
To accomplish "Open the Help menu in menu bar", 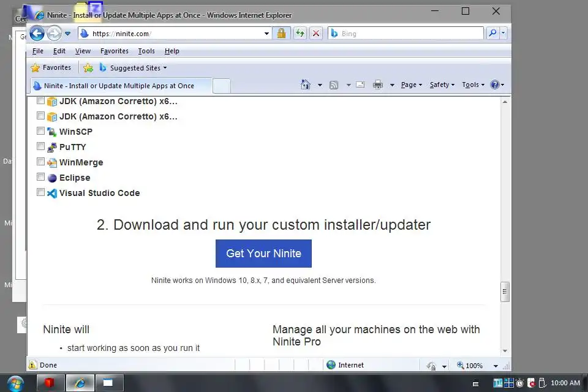I will click(171, 51).
